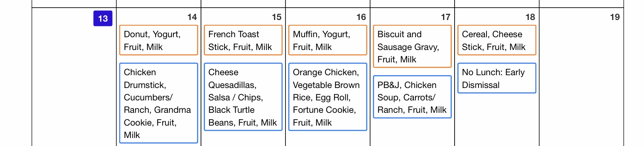Select the highlighted date 13
644x146 pixels.
[103, 18]
